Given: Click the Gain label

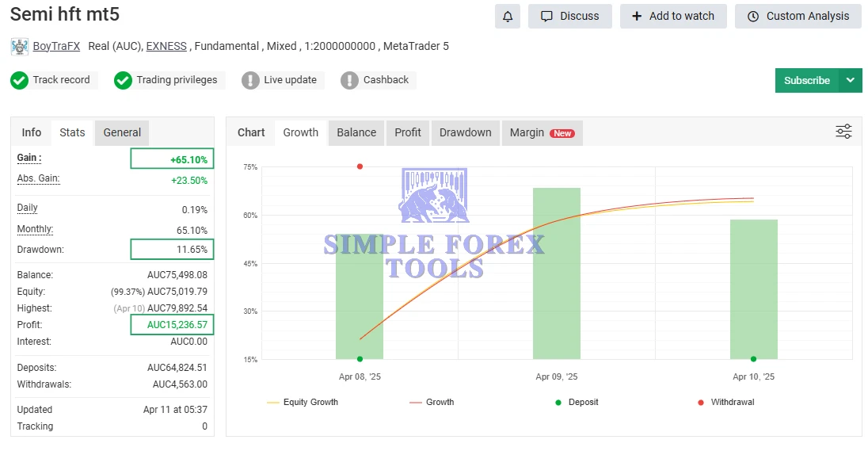Looking at the screenshot, I should tap(29, 158).
